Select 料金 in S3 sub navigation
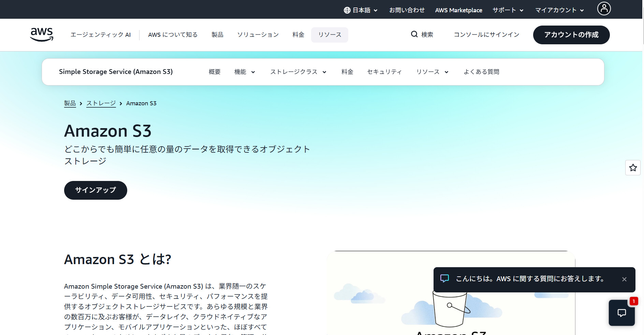Screen dimensions: 644x335 click(x=347, y=72)
